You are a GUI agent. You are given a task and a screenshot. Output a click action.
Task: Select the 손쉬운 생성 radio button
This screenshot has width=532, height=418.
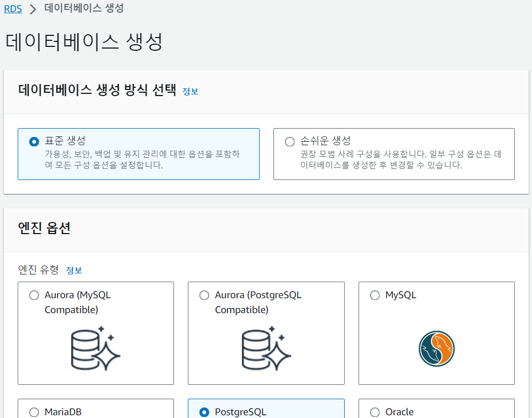(289, 141)
